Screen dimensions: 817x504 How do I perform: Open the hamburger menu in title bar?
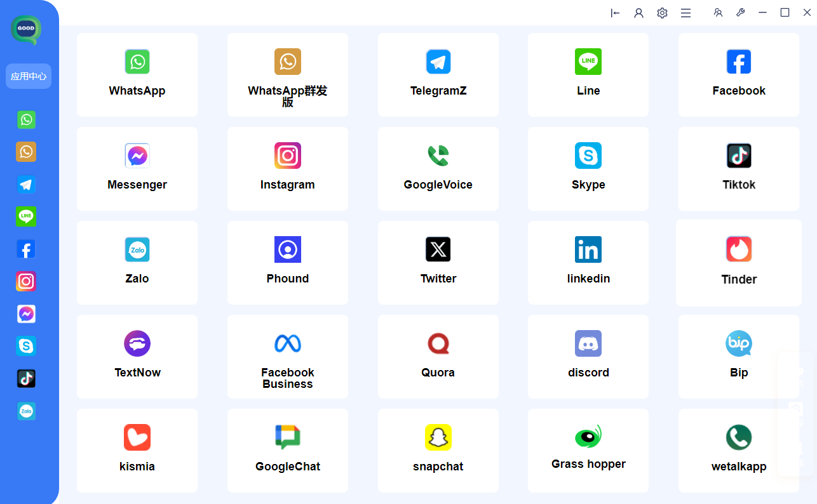click(685, 13)
